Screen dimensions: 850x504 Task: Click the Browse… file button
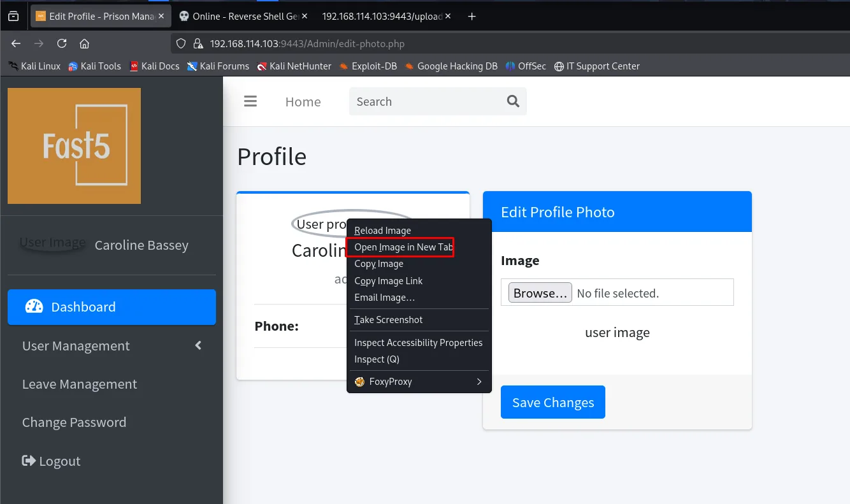tap(540, 293)
